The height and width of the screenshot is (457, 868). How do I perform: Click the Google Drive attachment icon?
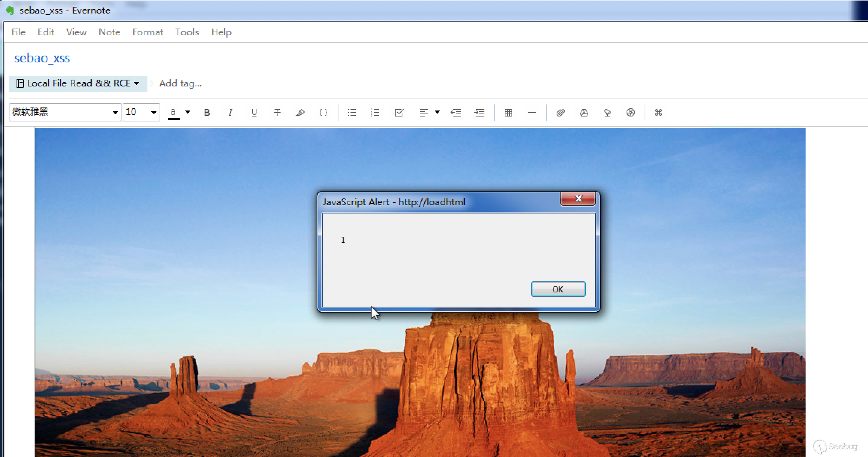584,112
